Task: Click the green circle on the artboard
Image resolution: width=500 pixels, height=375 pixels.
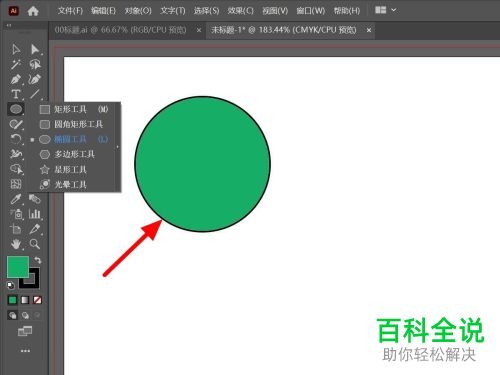Action: click(x=202, y=164)
